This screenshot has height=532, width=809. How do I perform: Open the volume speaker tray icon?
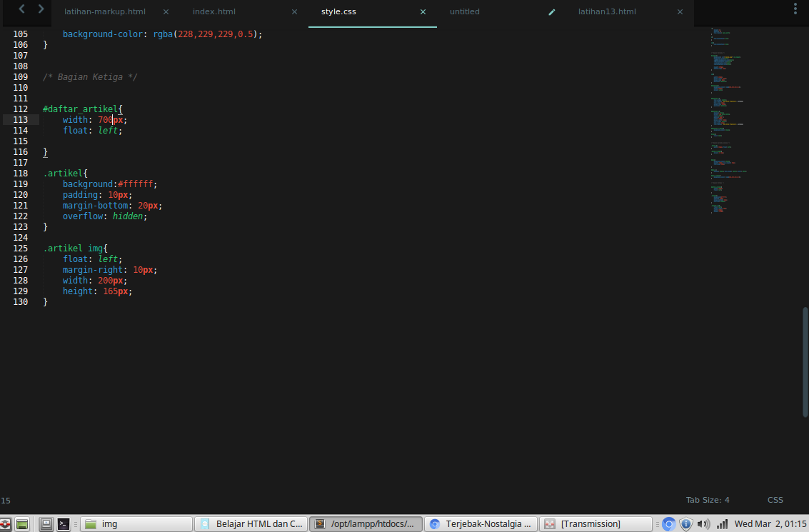pyautogui.click(x=703, y=524)
